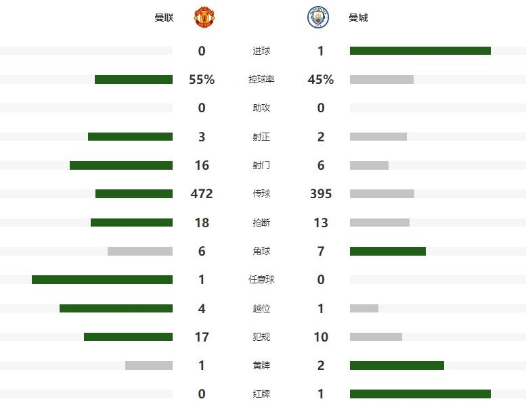
Task: Click the 任意球 row label
Action: tap(261, 279)
